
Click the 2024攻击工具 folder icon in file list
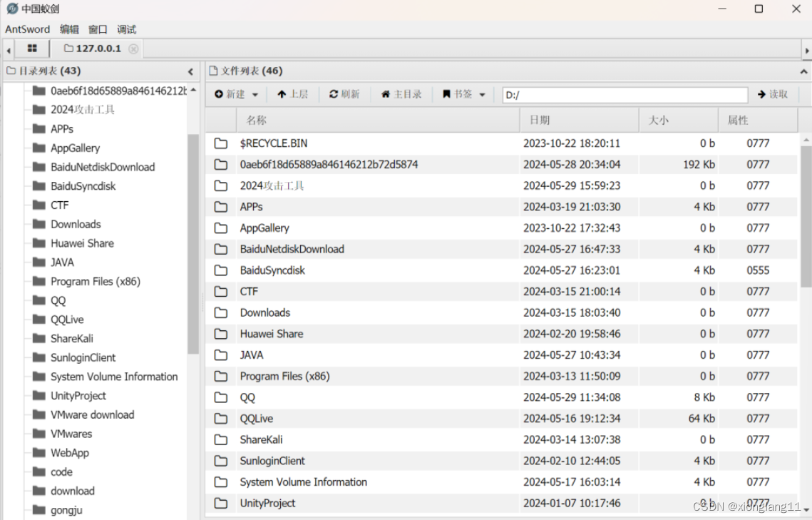click(221, 186)
